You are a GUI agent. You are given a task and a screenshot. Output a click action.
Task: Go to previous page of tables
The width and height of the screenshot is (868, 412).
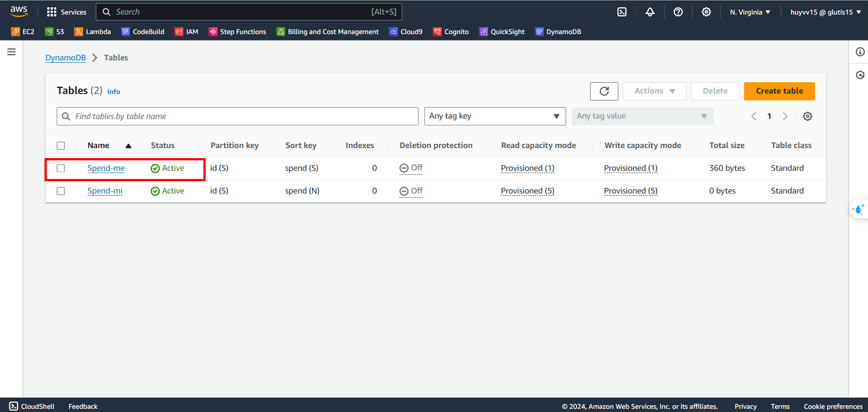pyautogui.click(x=754, y=116)
